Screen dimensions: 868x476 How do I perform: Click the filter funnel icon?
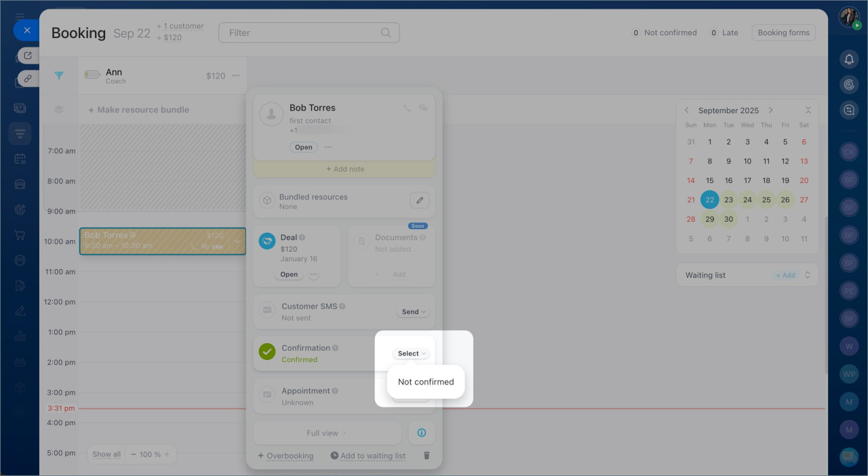coord(59,76)
